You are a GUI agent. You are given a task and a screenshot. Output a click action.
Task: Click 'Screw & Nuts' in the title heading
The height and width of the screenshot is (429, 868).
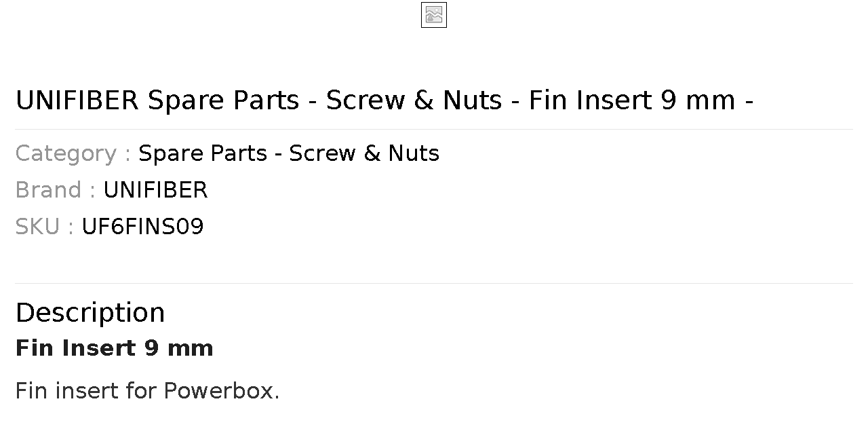click(x=414, y=100)
